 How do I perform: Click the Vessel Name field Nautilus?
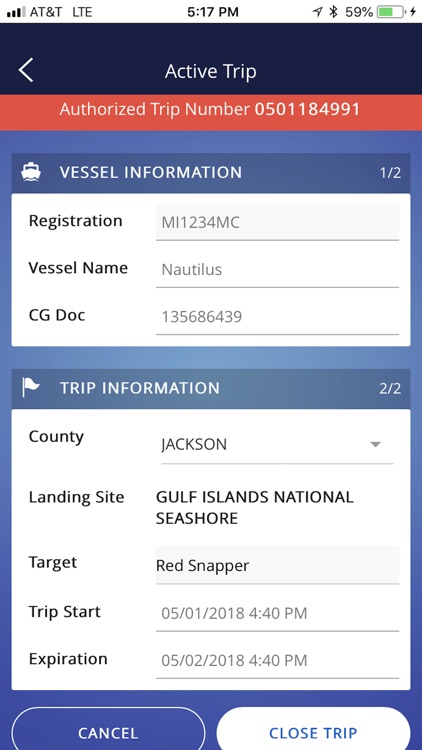coord(277,270)
